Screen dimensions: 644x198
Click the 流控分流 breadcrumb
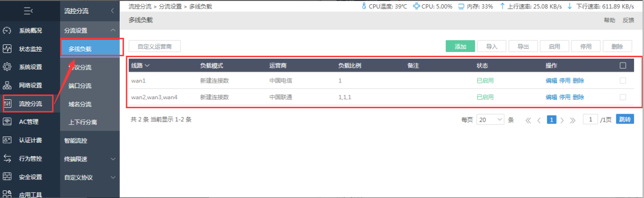click(140, 6)
